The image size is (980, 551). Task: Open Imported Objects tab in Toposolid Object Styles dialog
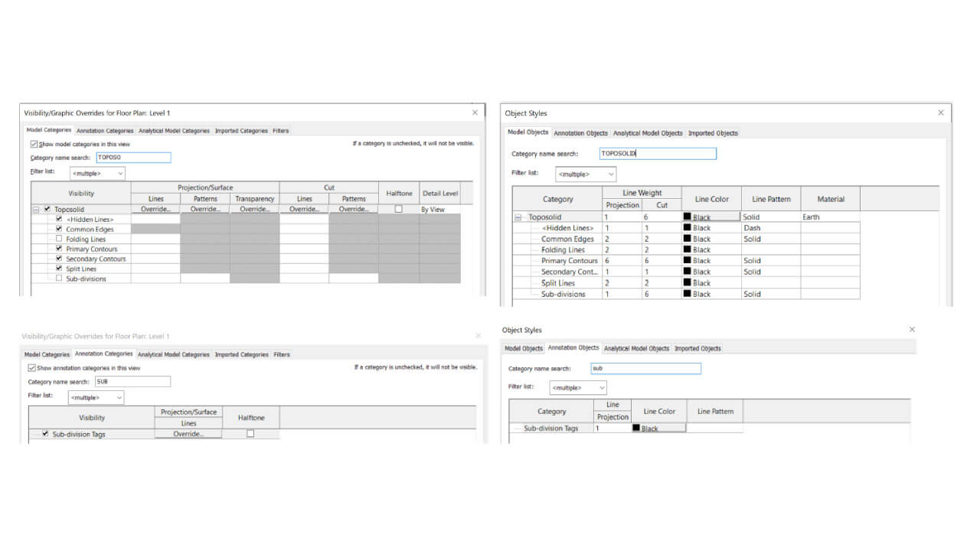713,133
